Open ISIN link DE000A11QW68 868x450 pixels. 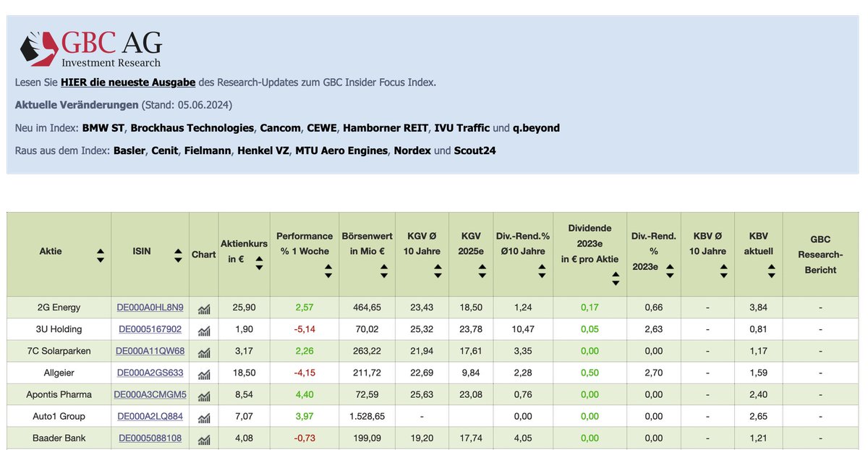coord(150,351)
